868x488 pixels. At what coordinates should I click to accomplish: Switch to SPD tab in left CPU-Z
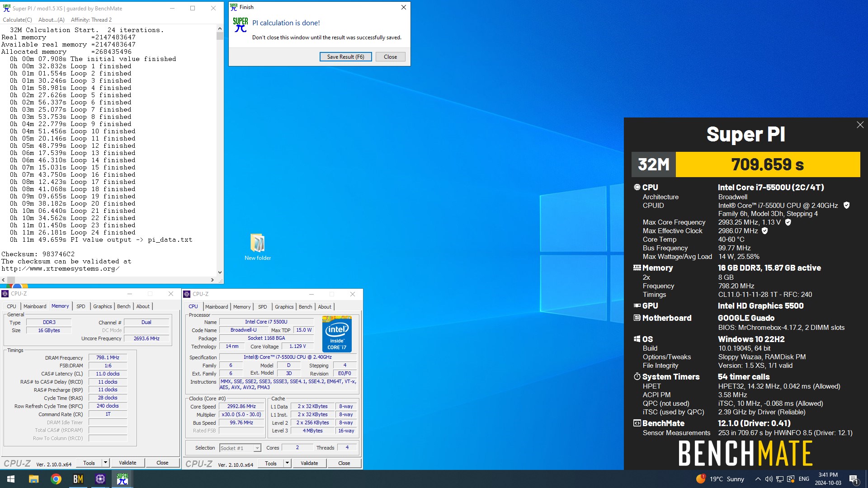pyautogui.click(x=81, y=306)
